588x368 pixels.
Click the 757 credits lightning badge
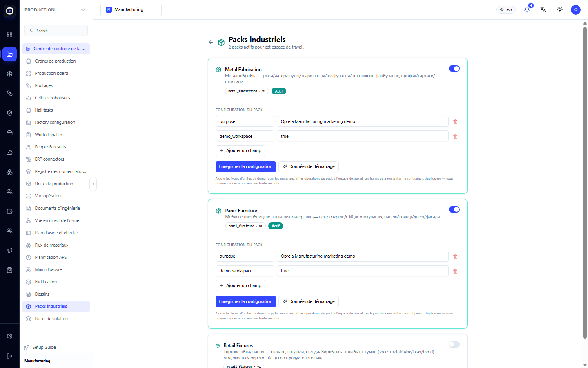pyautogui.click(x=506, y=10)
